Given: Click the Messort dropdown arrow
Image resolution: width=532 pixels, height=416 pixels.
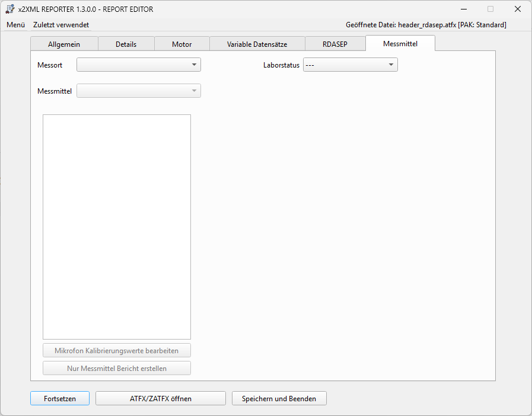Looking at the screenshot, I should tap(194, 65).
